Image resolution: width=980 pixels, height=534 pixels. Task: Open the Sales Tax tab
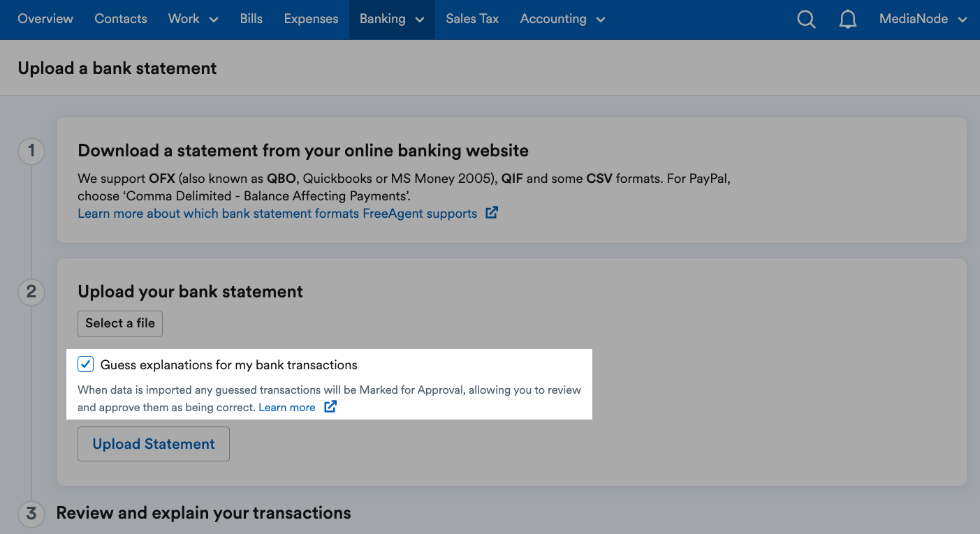[472, 20]
